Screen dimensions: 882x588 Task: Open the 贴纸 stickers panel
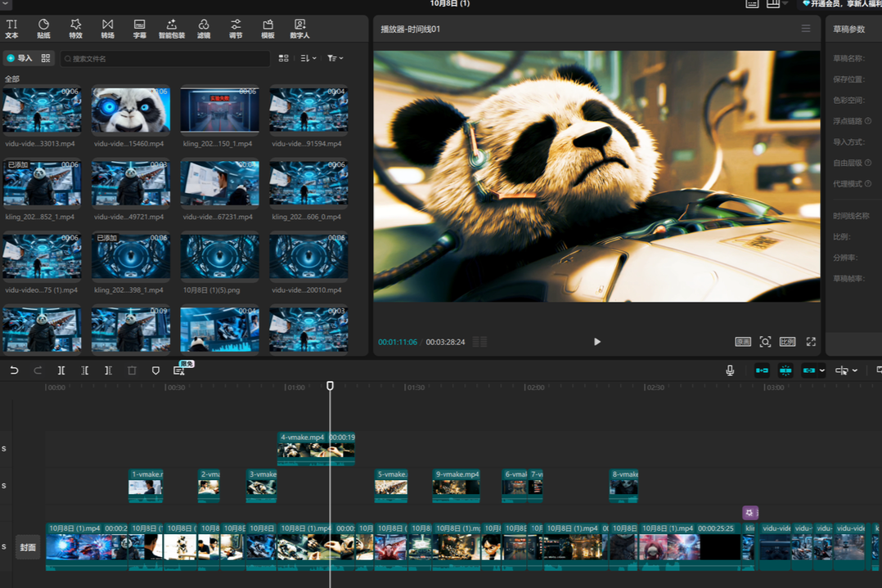coord(43,29)
